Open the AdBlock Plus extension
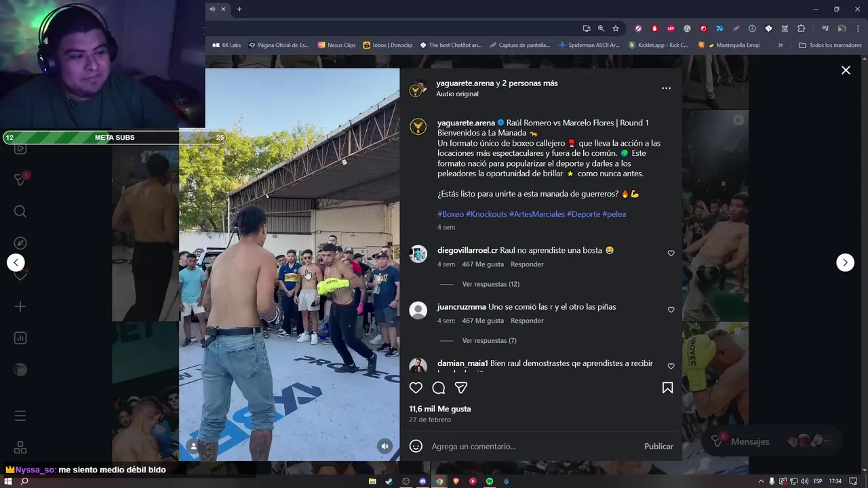The image size is (868, 488). click(671, 28)
